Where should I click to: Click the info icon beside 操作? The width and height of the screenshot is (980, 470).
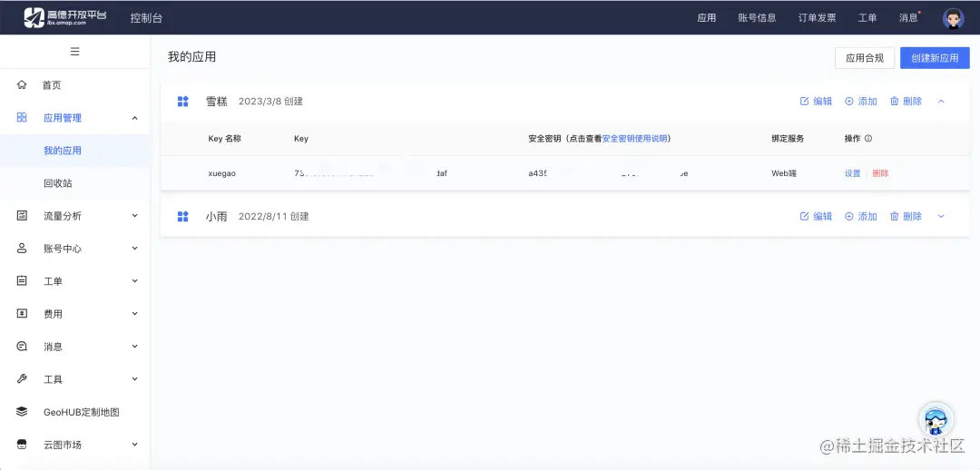(x=868, y=139)
